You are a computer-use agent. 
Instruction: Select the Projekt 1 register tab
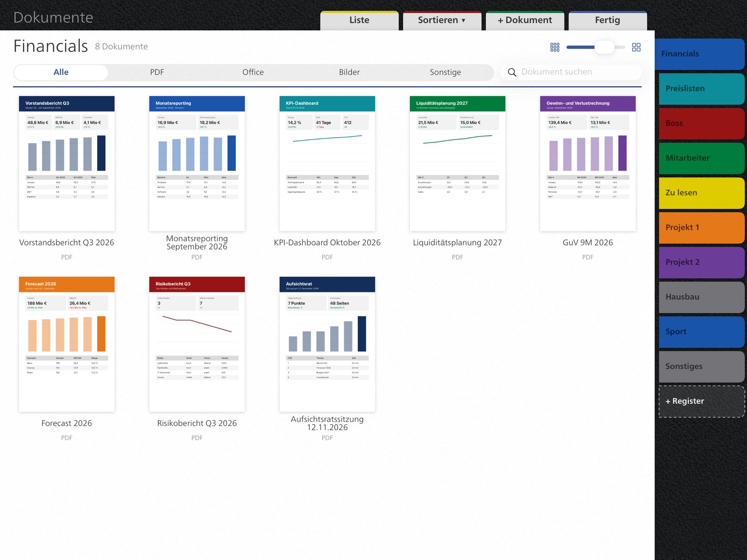coord(702,228)
